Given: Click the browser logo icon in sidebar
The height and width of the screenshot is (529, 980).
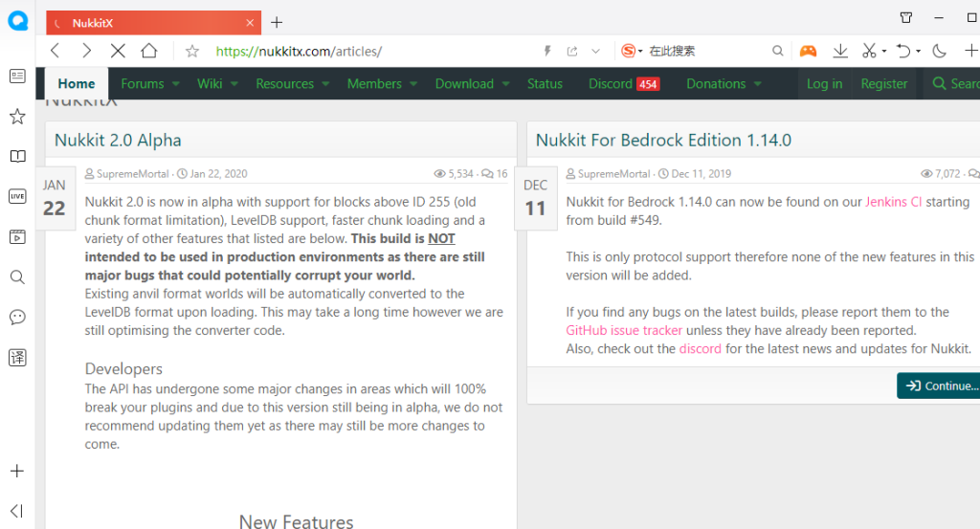Looking at the screenshot, I should coord(17,21).
